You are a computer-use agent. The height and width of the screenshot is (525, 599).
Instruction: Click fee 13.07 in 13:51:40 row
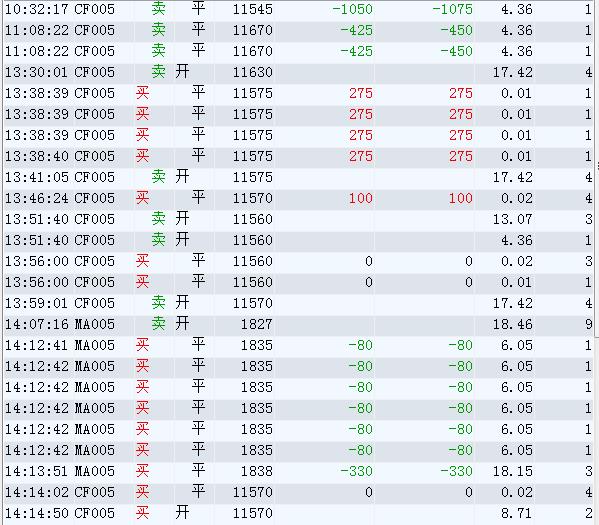[x=512, y=219]
